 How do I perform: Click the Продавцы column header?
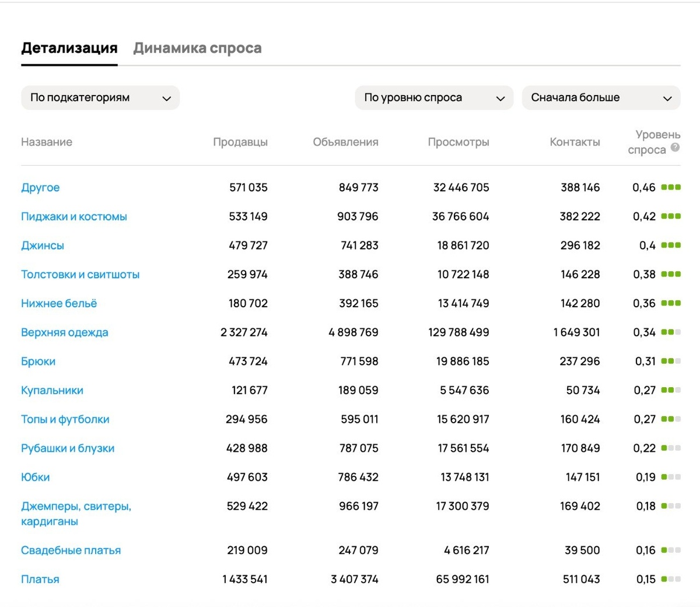coord(240,142)
